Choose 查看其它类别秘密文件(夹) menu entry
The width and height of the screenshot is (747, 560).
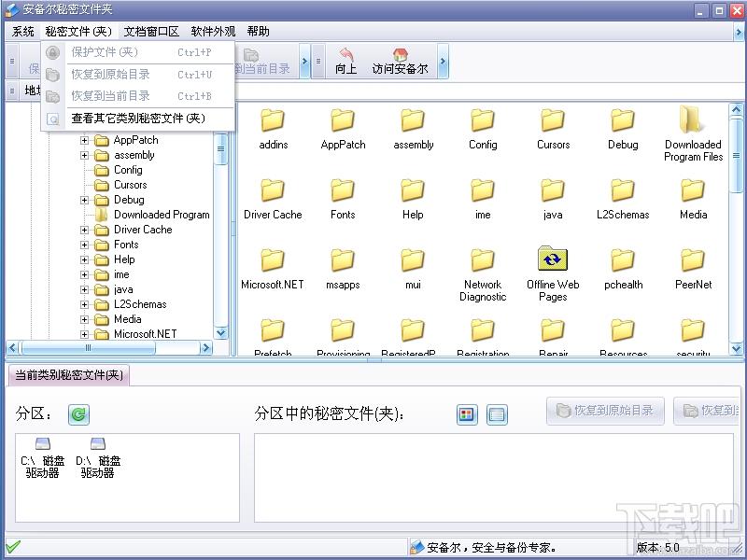click(x=138, y=119)
